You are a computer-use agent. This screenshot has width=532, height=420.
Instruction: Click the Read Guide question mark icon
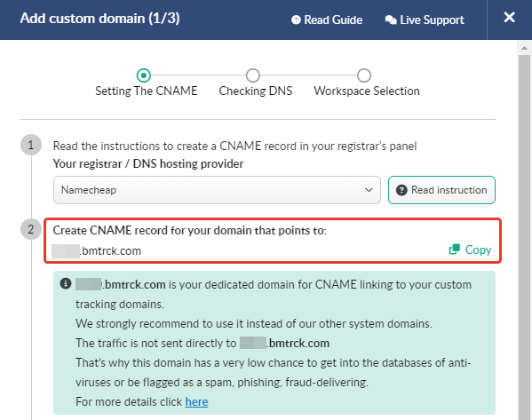click(296, 20)
